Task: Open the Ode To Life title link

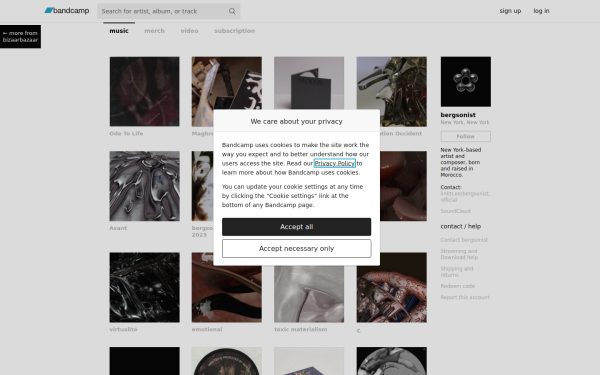Action: click(126, 134)
